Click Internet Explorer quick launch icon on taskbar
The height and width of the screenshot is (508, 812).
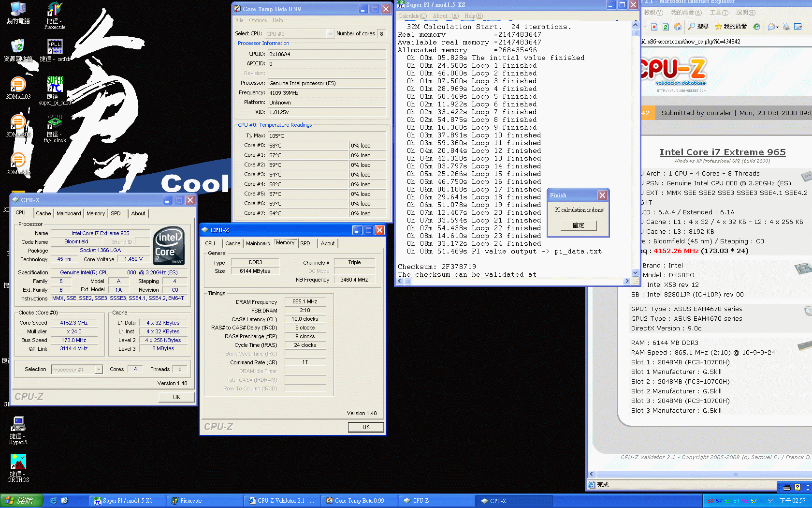[54, 501]
